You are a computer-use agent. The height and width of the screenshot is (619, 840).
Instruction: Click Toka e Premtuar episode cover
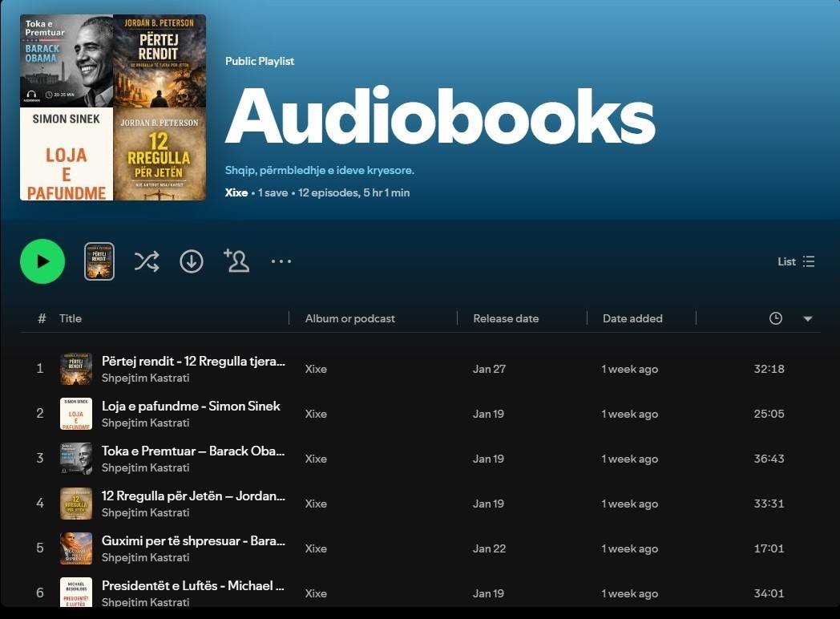[76, 459]
